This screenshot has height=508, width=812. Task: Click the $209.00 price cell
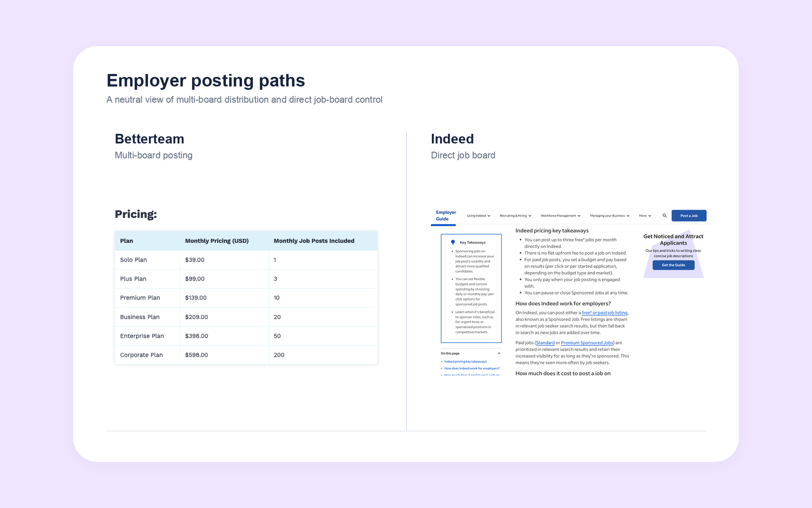pos(224,317)
